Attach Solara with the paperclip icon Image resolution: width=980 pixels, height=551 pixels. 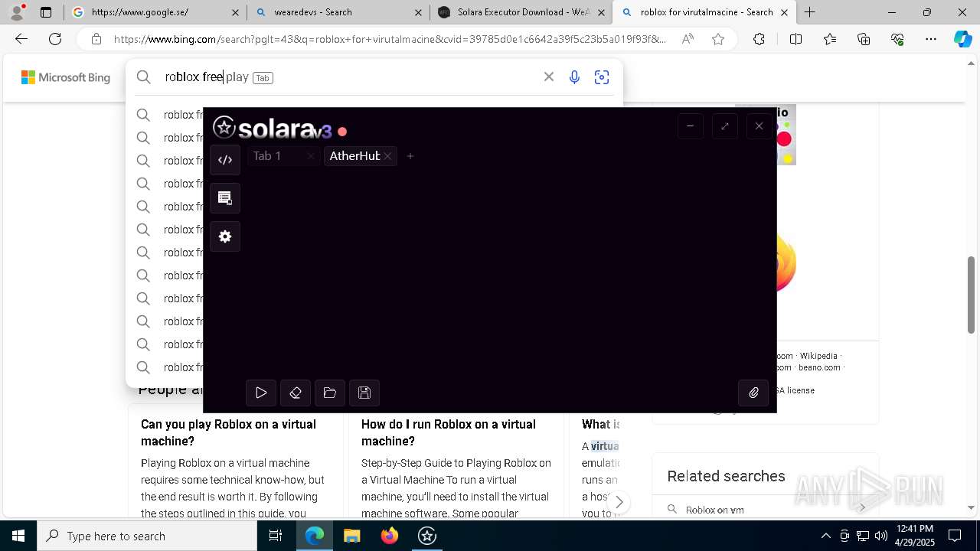[753, 393]
